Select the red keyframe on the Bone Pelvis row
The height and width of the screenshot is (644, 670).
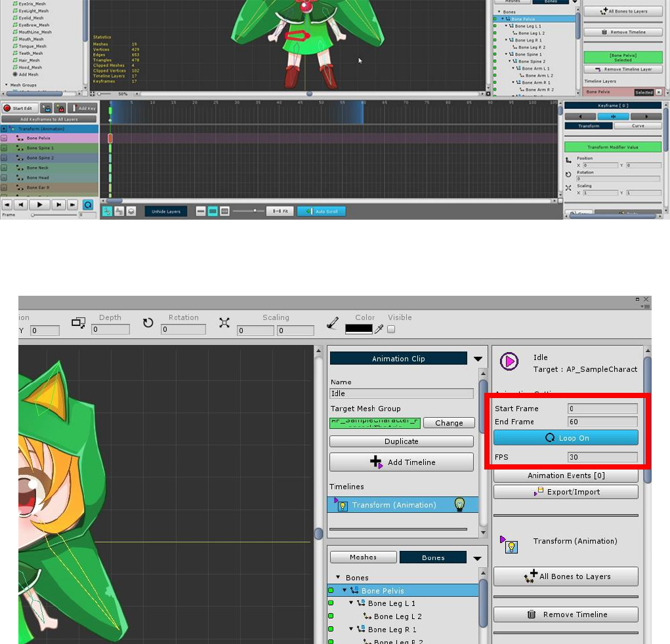[x=110, y=138]
